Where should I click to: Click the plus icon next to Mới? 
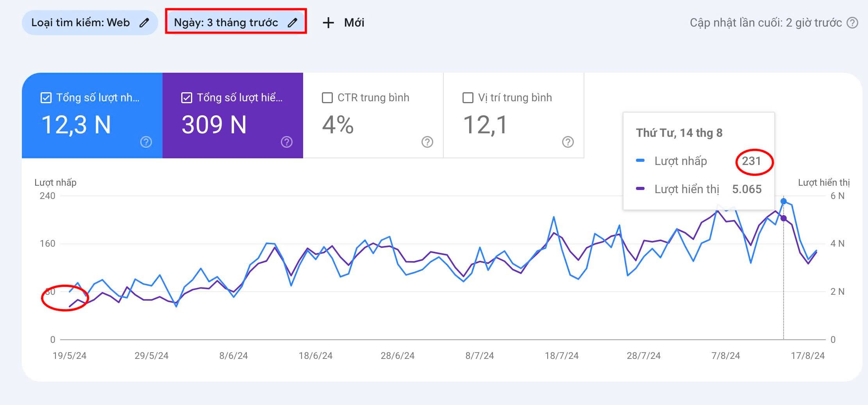pos(328,23)
